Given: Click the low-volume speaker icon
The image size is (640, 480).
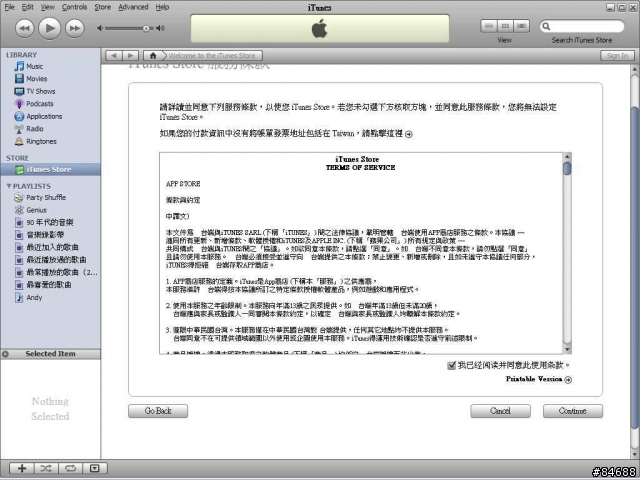Looking at the screenshot, I should [x=100, y=28].
